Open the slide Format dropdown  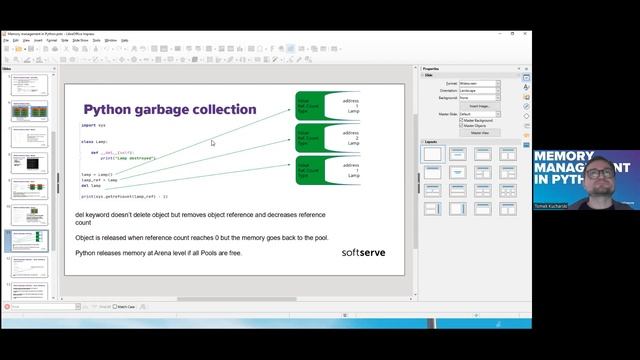point(480,83)
